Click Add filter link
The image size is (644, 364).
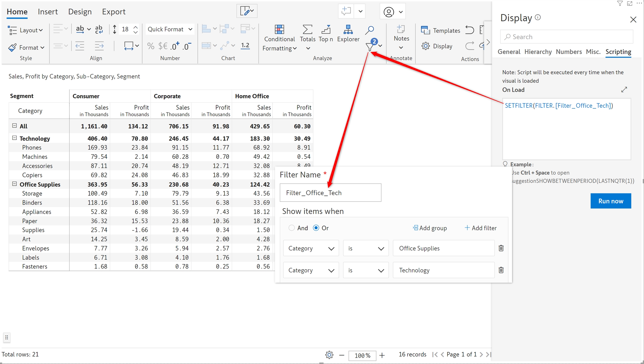tap(480, 228)
